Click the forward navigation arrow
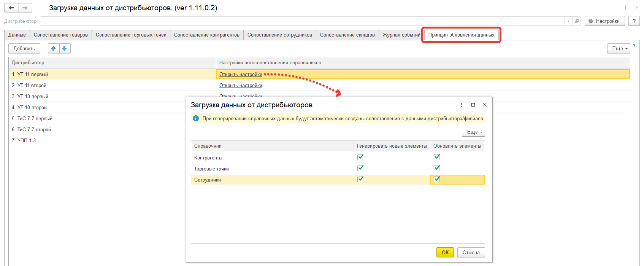Viewport: 644px width, 266px height. [x=25, y=8]
